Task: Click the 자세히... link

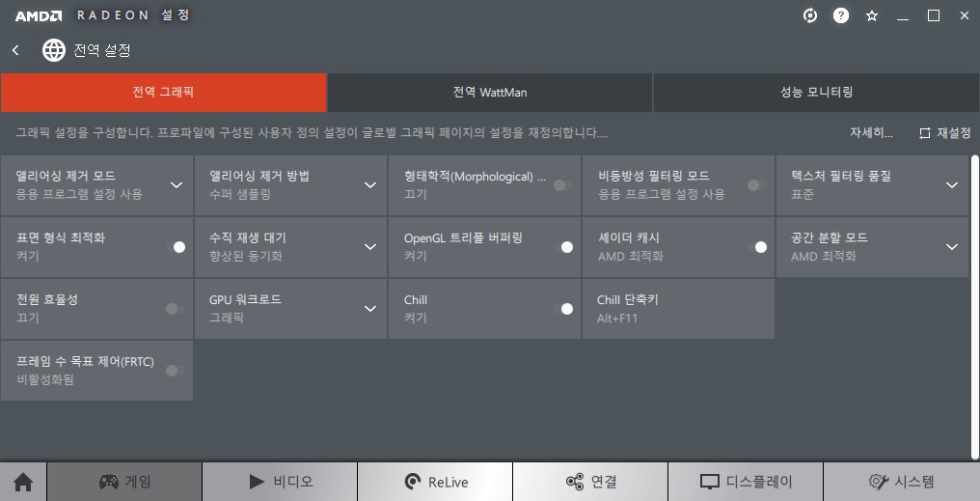Action: click(871, 133)
